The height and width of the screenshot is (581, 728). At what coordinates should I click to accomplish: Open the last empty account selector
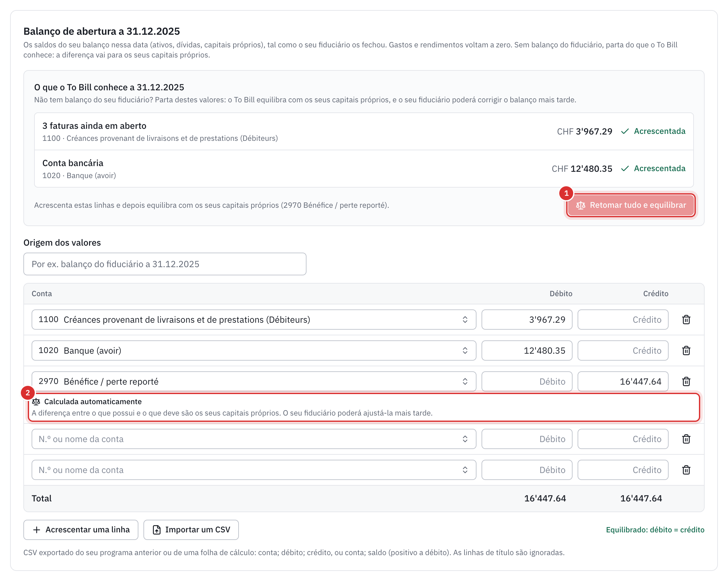click(254, 470)
